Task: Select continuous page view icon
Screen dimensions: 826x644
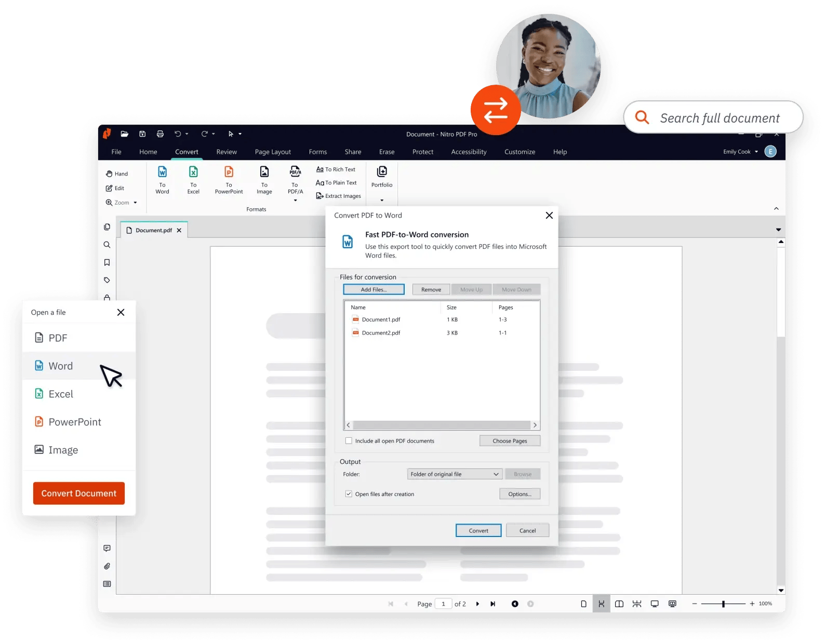Action: pos(602,604)
